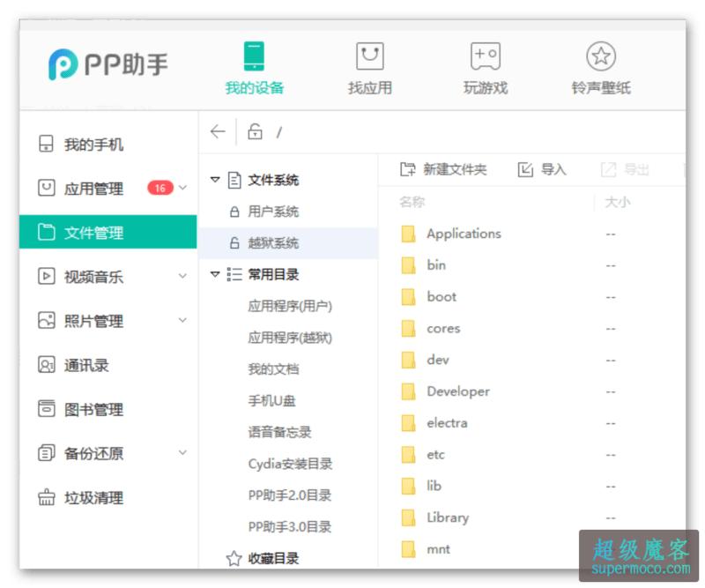Select 垃圾清理 with the trash icon
Screen dimensions: 705x588
click(x=78, y=497)
